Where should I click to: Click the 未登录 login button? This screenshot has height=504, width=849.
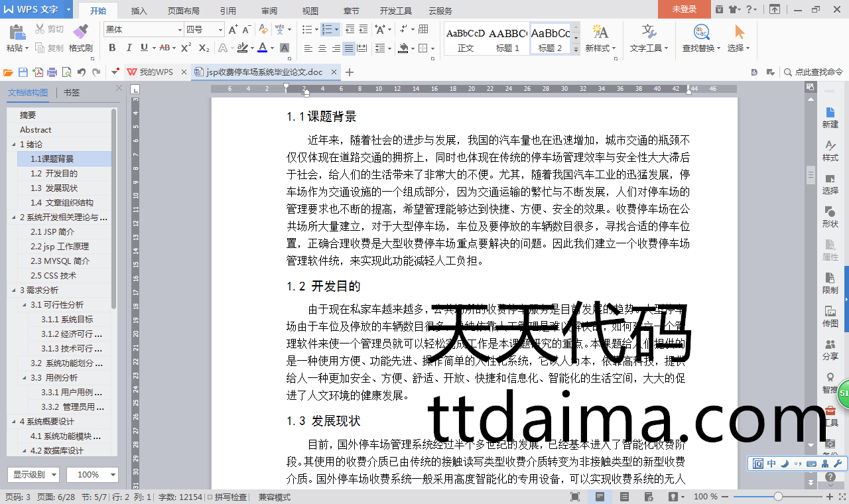tap(684, 9)
